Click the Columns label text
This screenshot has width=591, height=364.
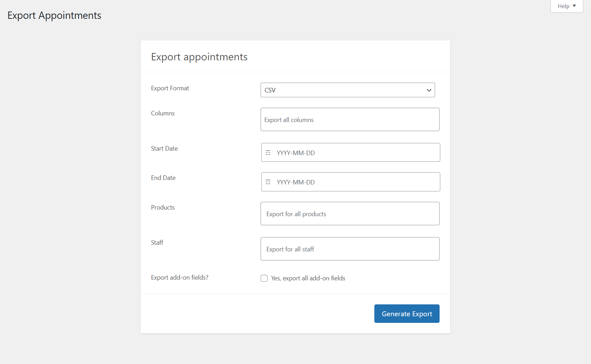click(163, 113)
